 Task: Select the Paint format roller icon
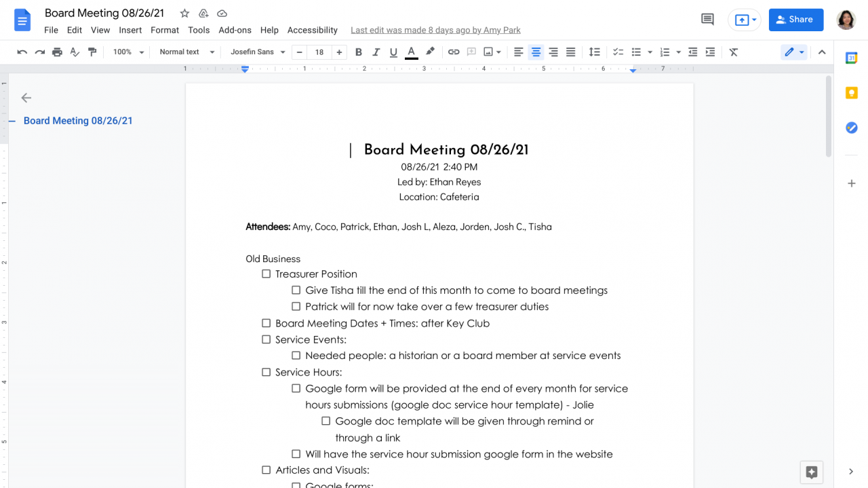coord(93,52)
